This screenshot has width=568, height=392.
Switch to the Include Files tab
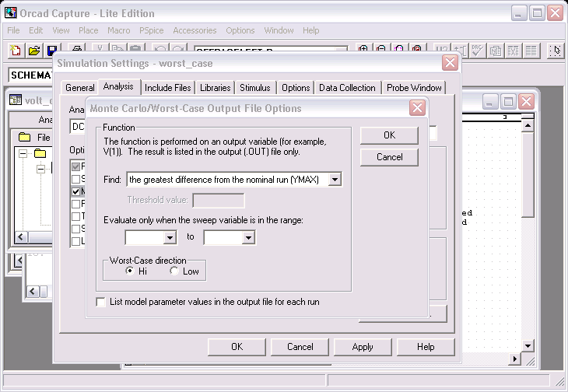[x=168, y=88]
